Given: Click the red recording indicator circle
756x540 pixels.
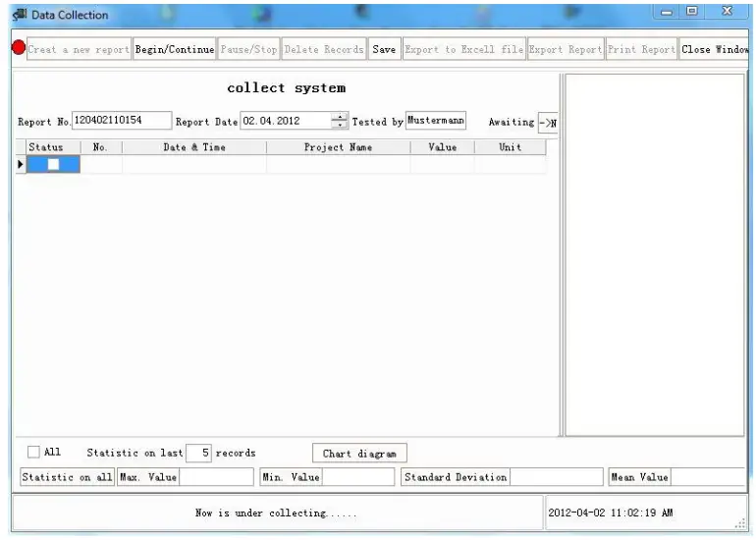Looking at the screenshot, I should [x=19, y=47].
